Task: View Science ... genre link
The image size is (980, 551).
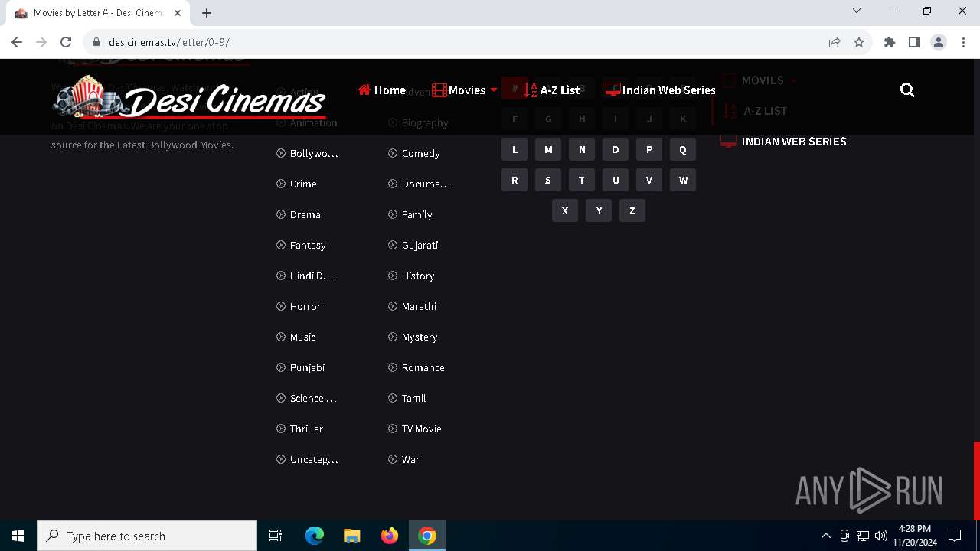Action: (x=306, y=398)
